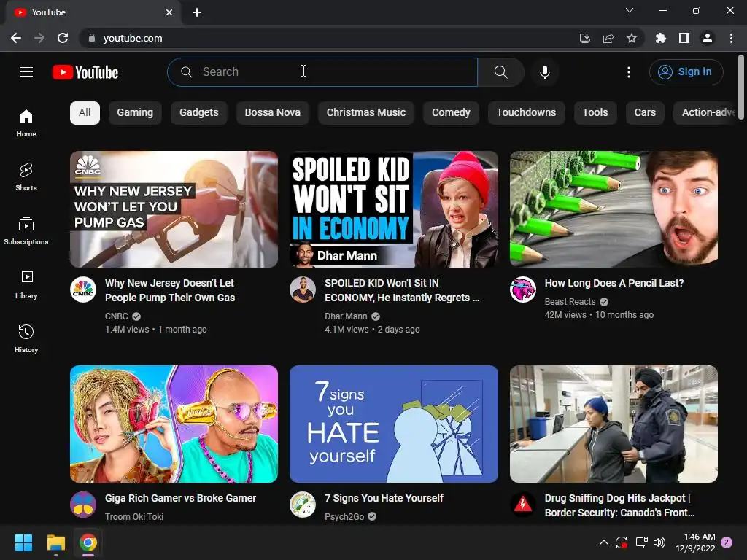Click the Psych2Go channel avatar
The height and width of the screenshot is (560, 747).
pyautogui.click(x=303, y=505)
